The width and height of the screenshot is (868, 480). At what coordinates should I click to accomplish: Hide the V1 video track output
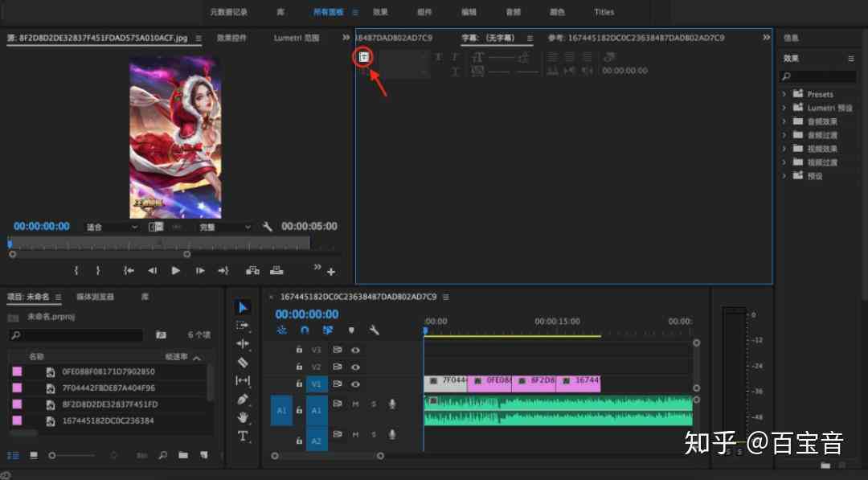tap(355, 384)
